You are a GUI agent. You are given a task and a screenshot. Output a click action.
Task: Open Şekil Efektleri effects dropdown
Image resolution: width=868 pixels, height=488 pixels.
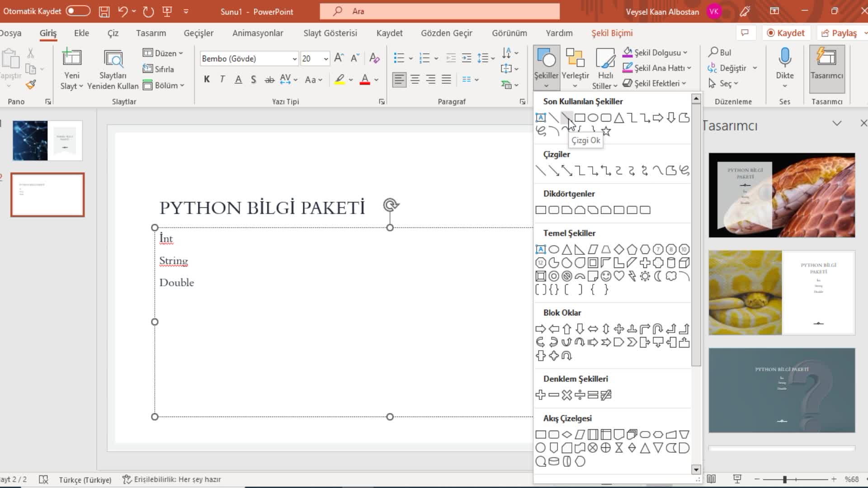(655, 83)
